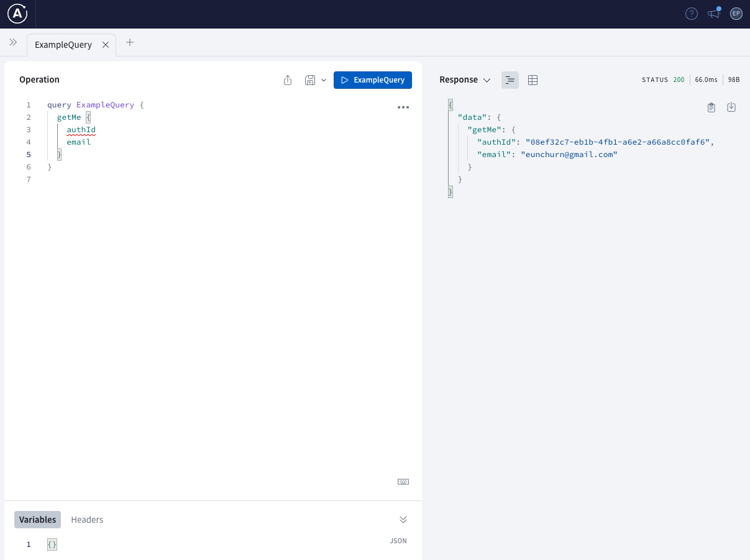Screen dimensions: 750x560
Task: Select the Headers tab
Action: coord(87,520)
